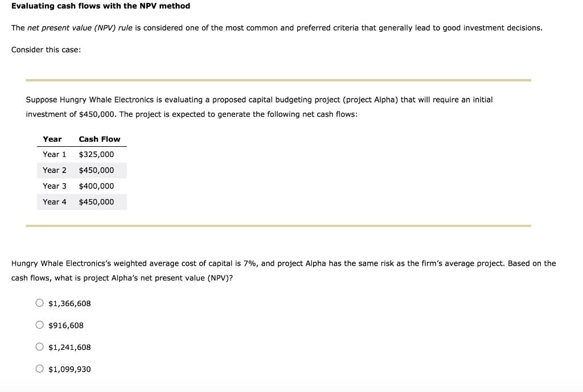Click the Hungry Whale Electronics paragraph
The image size is (583, 392).
(259, 106)
